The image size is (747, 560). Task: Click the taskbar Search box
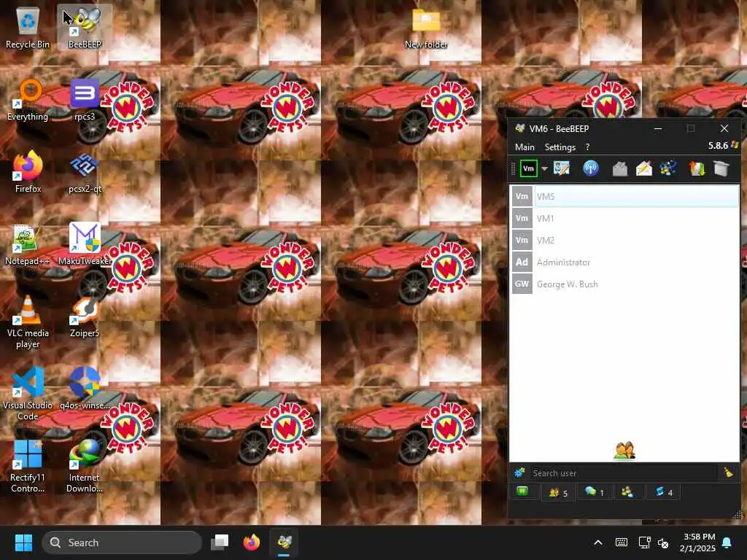click(x=122, y=542)
